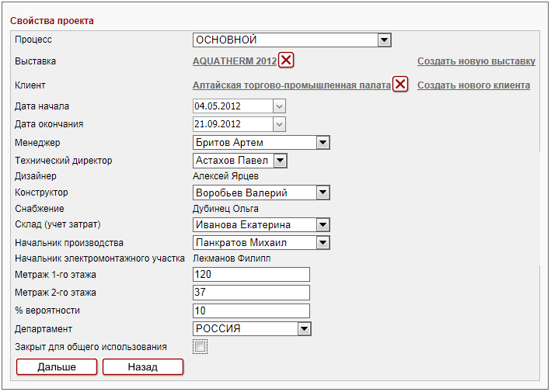This screenshot has width=551, height=392.
Task: Click the Дальше button
Action: pos(57,367)
